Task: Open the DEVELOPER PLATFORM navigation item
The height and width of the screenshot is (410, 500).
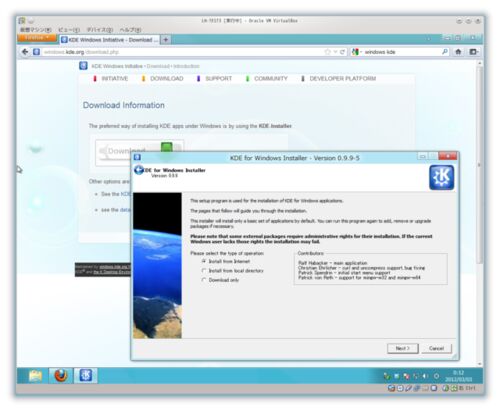Action: pos(339,79)
